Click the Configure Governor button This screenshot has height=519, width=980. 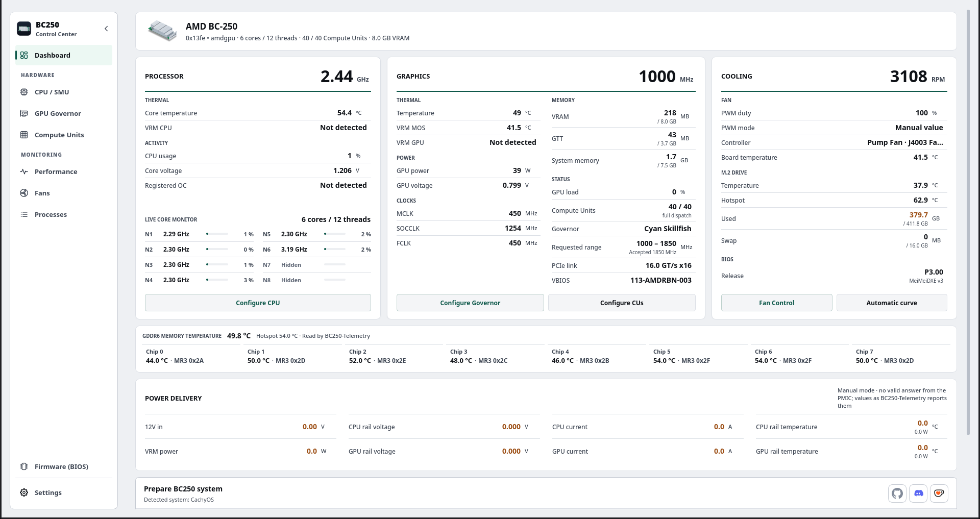470,303
